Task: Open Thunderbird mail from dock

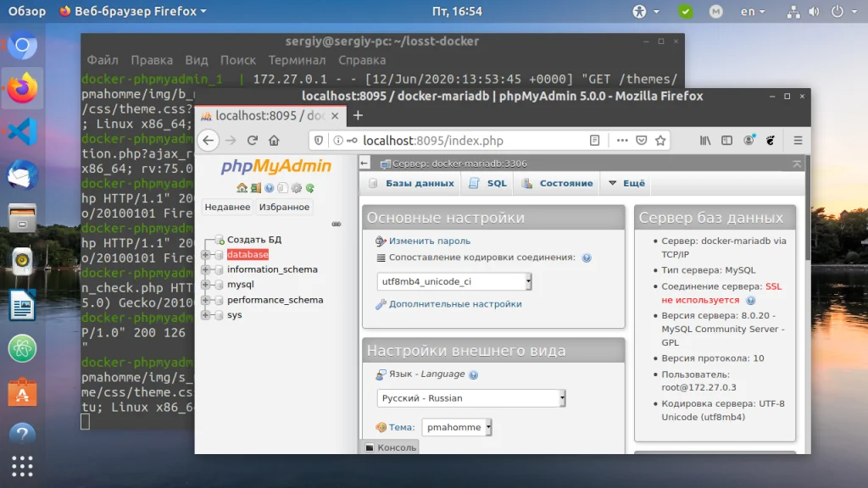Action: tap(22, 175)
